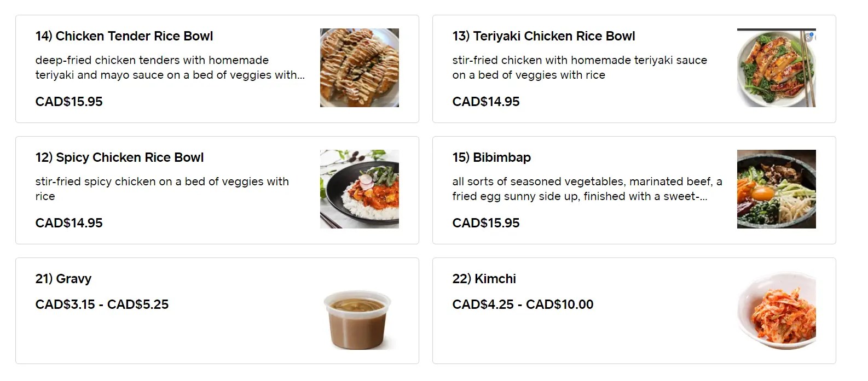
Task: Click the 21) Gravy title text
Action: 63,278
